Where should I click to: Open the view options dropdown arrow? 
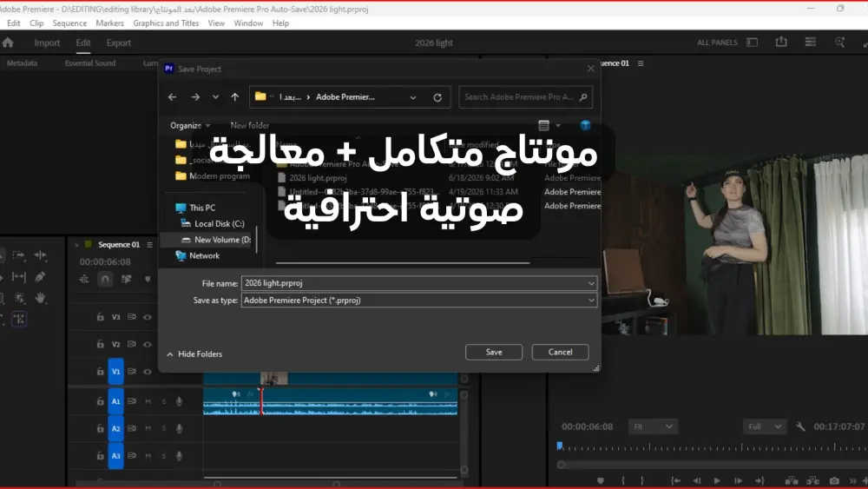[x=558, y=126]
